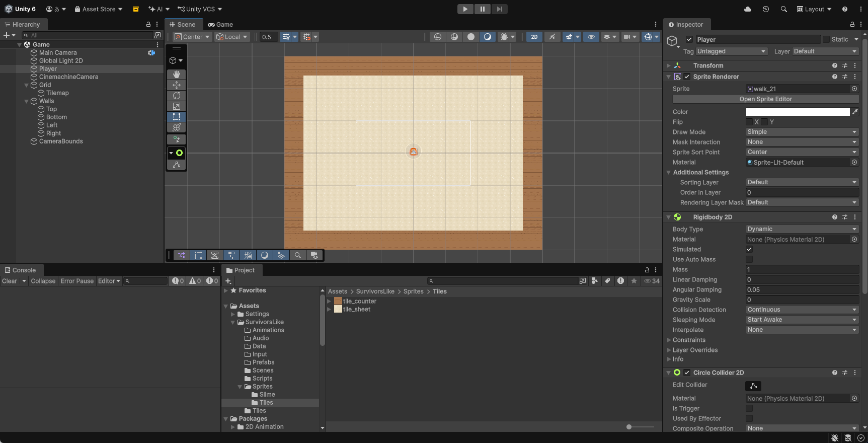The width and height of the screenshot is (868, 443).
Task: Select the Rotate tool
Action: click(x=176, y=96)
